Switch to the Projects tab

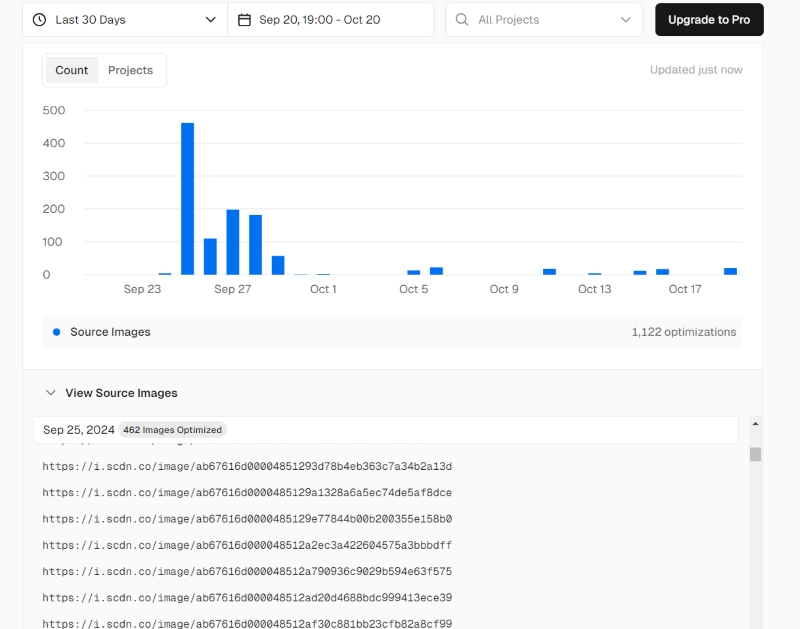tap(130, 70)
